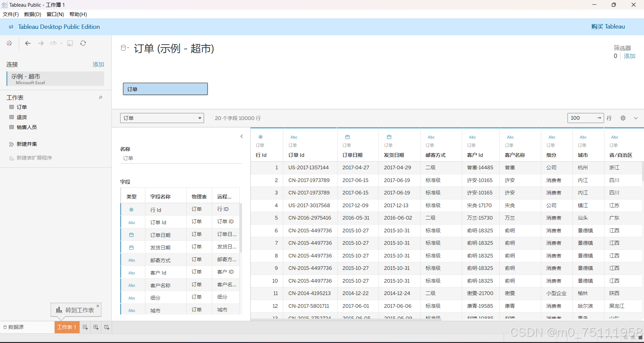
Task: Click the 订单 table box on canvas
Action: coord(165,89)
